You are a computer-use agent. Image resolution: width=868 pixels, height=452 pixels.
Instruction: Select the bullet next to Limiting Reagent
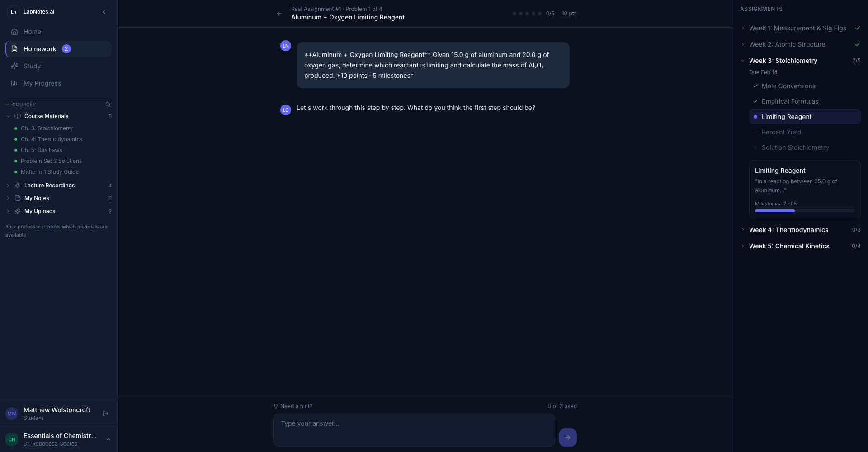tap(756, 117)
